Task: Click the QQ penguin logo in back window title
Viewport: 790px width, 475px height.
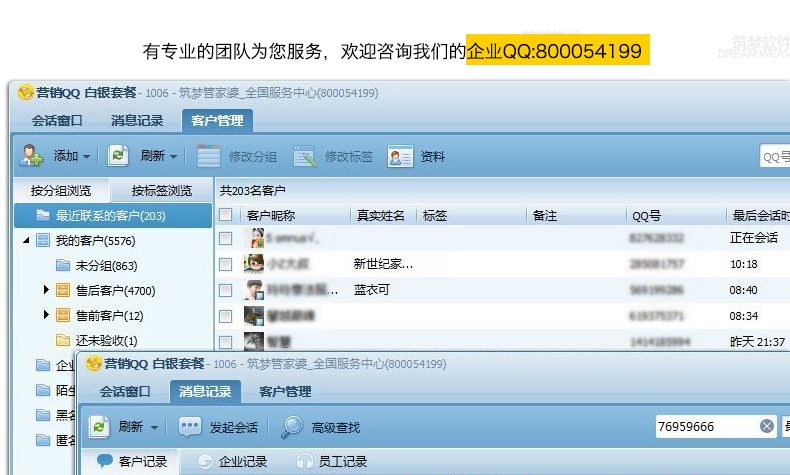Action: point(26,92)
